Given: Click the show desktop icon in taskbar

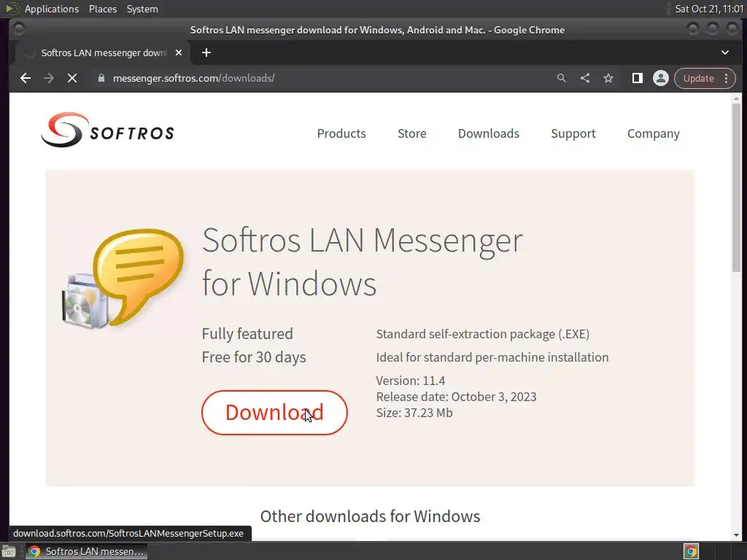Looking at the screenshot, I should tap(9, 552).
